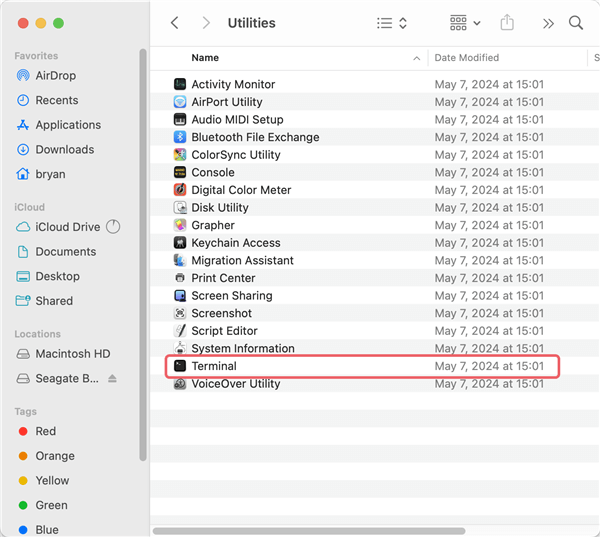
Task: Click the Screen Sharing icon
Action: pyautogui.click(x=180, y=295)
